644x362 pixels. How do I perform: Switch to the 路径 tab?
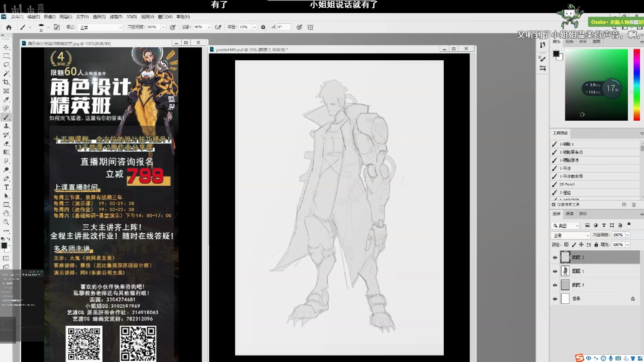pyautogui.click(x=583, y=214)
